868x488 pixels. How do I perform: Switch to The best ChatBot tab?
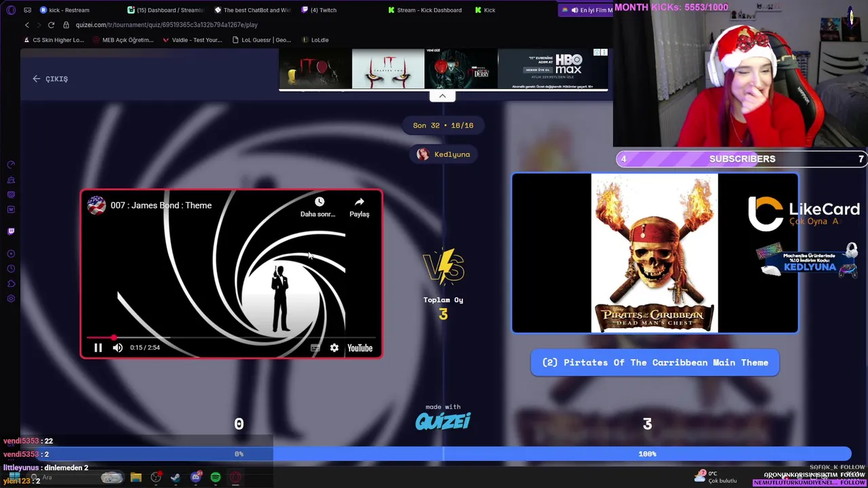tap(252, 10)
